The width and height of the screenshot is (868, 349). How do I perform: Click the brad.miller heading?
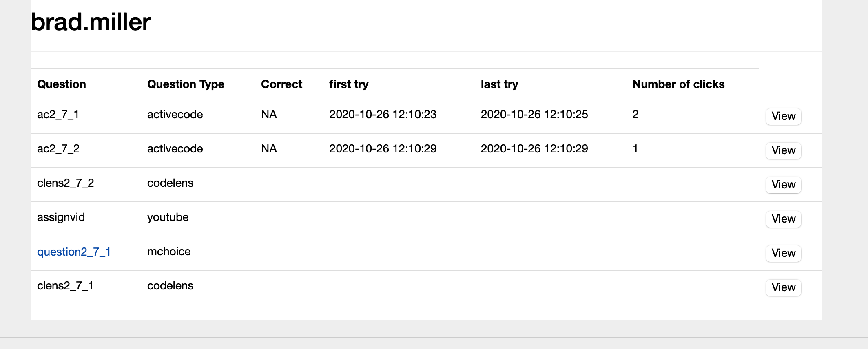(x=91, y=22)
